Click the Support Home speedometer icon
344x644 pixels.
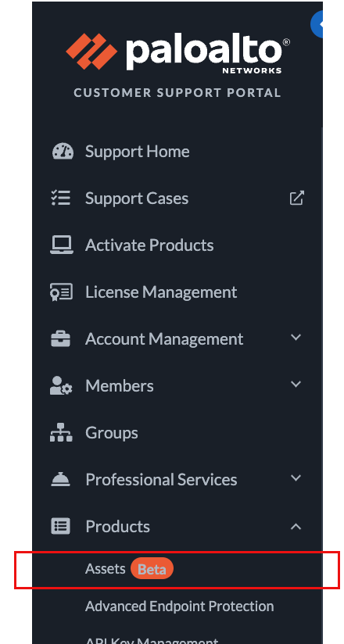[63, 152]
